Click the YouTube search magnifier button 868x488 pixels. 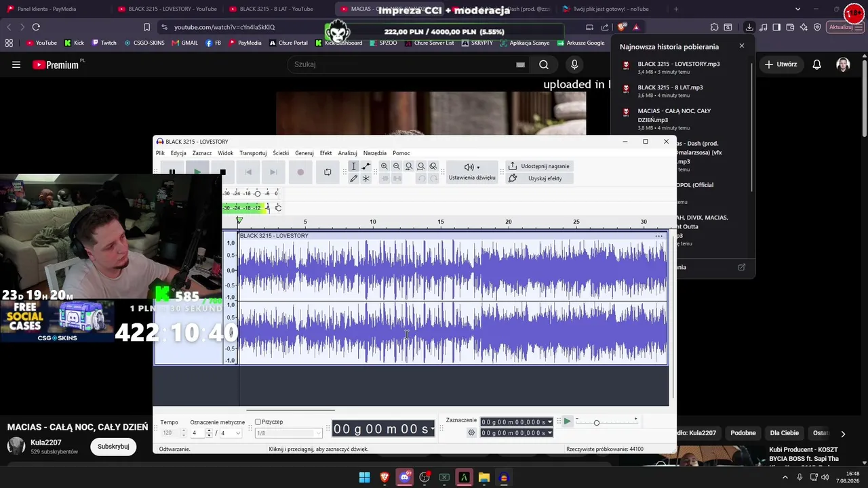544,64
